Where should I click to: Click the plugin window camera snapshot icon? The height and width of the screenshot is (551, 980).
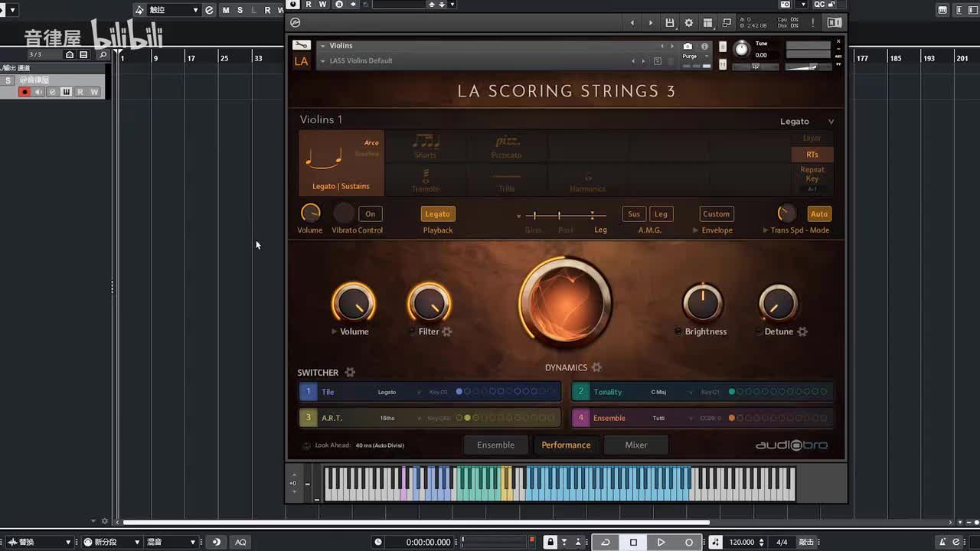tap(785, 5)
